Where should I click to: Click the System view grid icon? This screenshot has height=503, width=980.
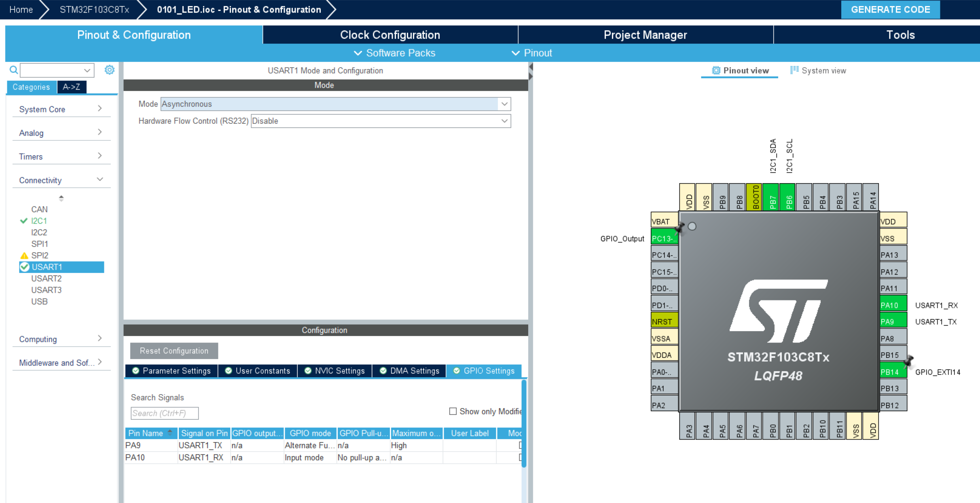click(794, 70)
